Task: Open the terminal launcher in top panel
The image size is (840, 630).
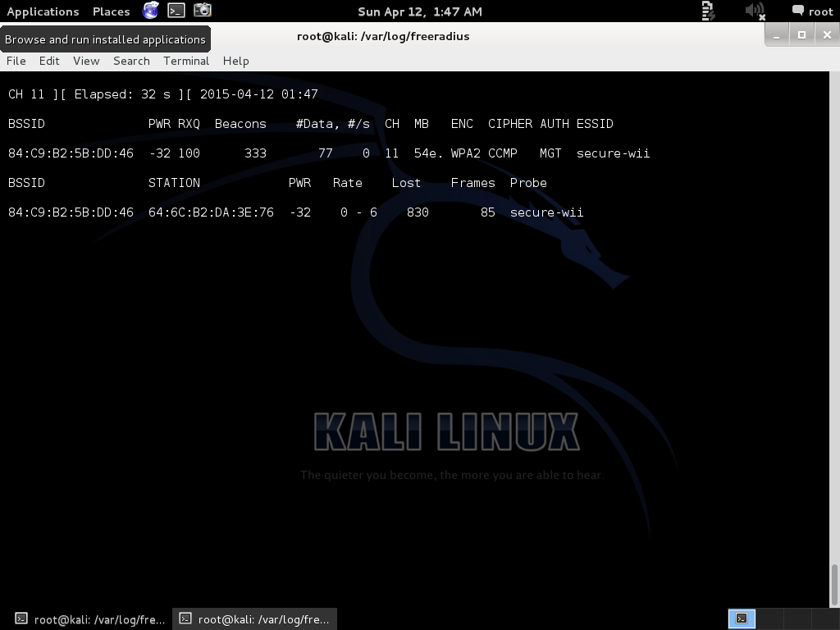Action: 176,10
